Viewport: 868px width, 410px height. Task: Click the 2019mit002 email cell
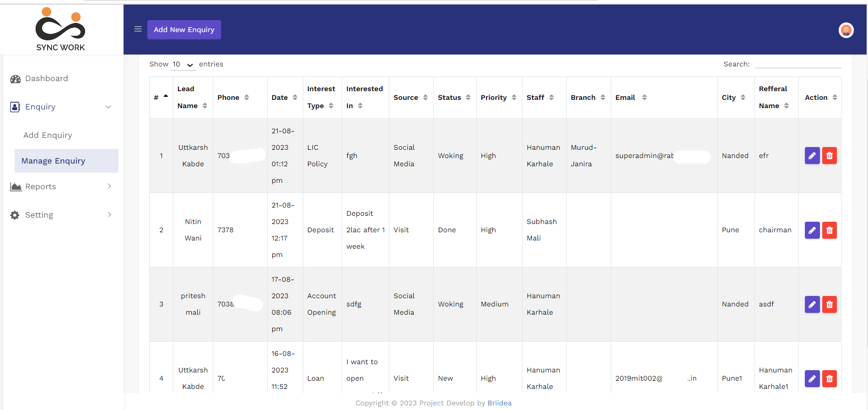pyautogui.click(x=664, y=368)
